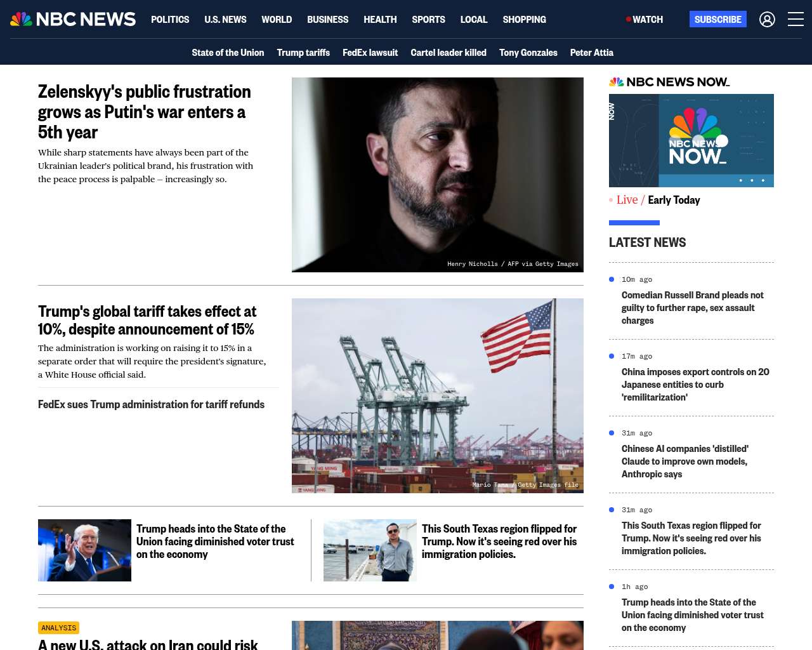Read Zelenskyy's public frustration headline story
Image resolution: width=812 pixels, height=650 pixels.
145,112
